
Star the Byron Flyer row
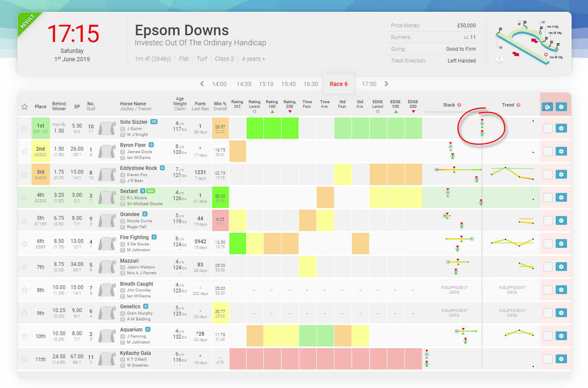point(24,151)
